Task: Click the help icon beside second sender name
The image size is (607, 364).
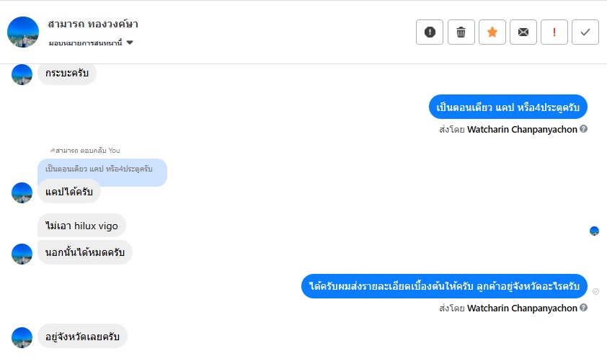Action: click(584, 308)
